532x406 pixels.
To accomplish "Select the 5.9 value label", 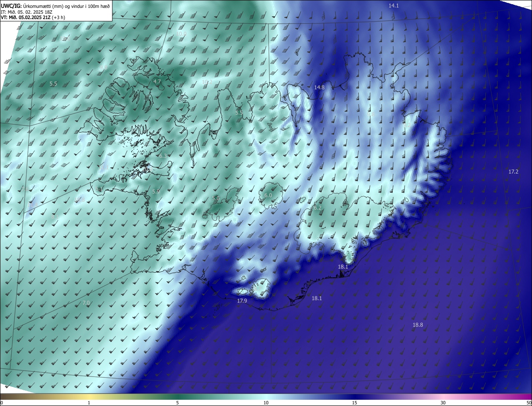I will [x=156, y=191].
